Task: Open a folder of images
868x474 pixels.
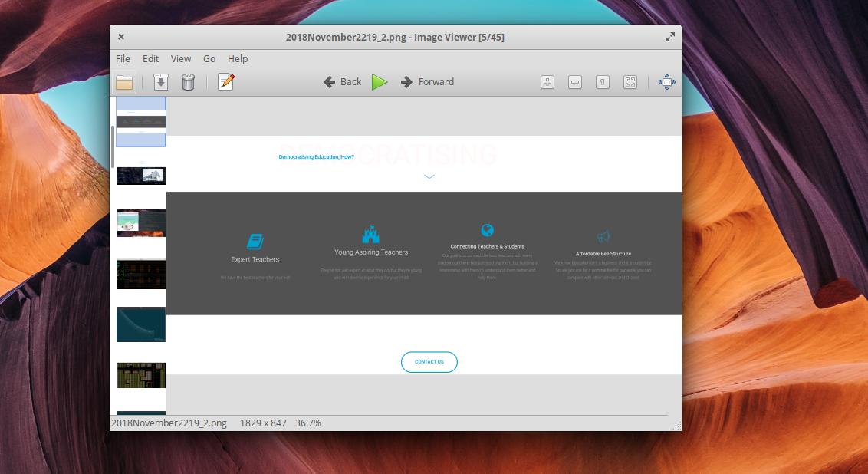Action: (123, 81)
